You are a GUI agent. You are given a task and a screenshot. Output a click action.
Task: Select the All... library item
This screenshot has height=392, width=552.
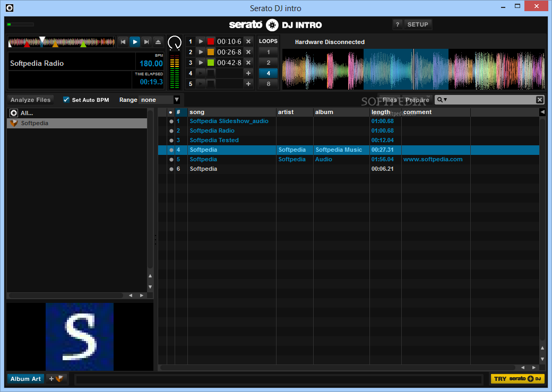(x=77, y=113)
